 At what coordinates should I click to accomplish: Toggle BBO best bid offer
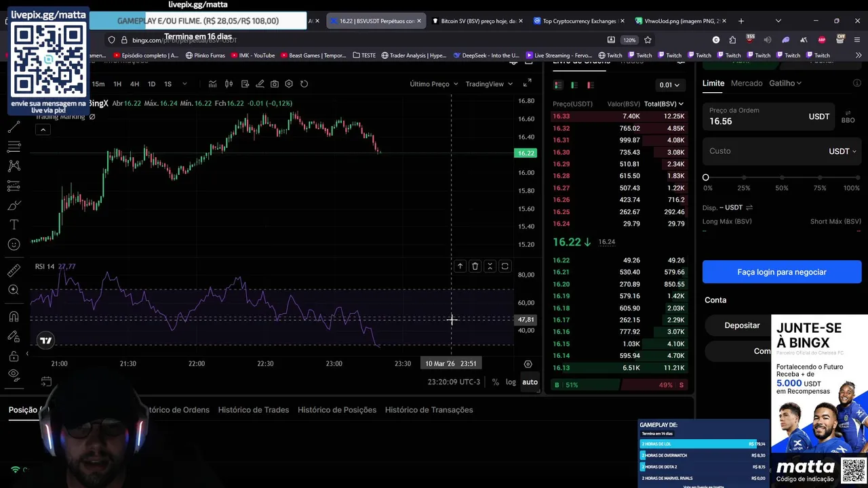(x=848, y=117)
